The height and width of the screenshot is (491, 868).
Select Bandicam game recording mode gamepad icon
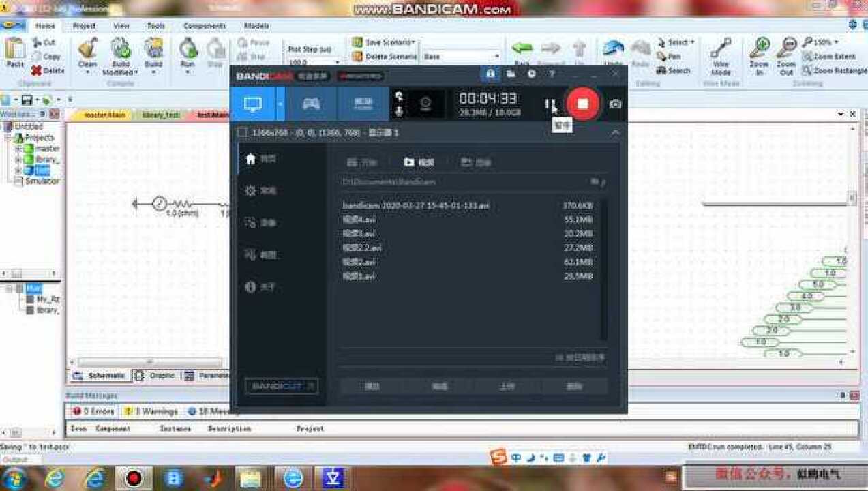tap(311, 104)
